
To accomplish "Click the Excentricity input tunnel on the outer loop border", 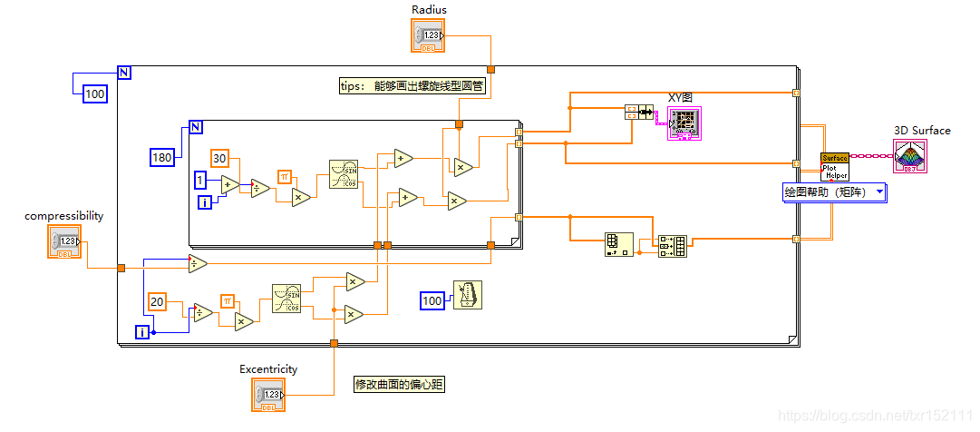I will (x=334, y=342).
